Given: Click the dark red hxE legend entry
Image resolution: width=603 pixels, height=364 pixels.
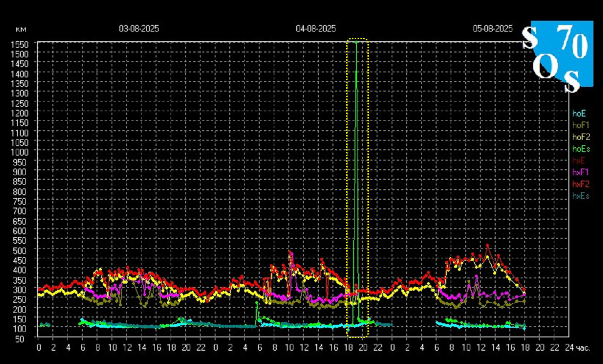Looking at the screenshot, I should tap(579, 161).
